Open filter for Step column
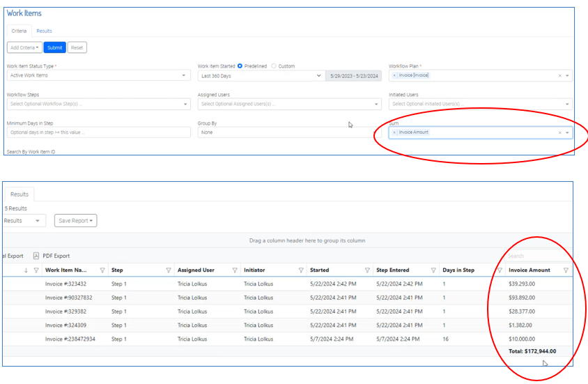 (169, 270)
